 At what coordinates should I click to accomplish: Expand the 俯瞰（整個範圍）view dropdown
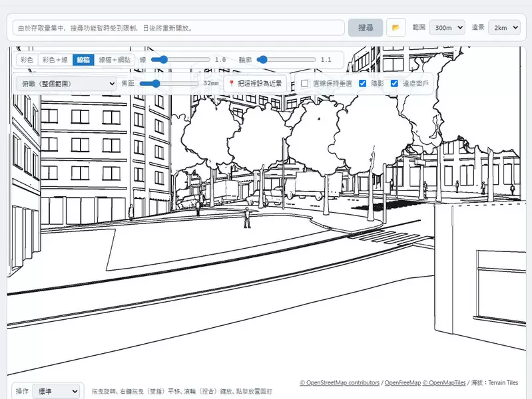coord(67,84)
